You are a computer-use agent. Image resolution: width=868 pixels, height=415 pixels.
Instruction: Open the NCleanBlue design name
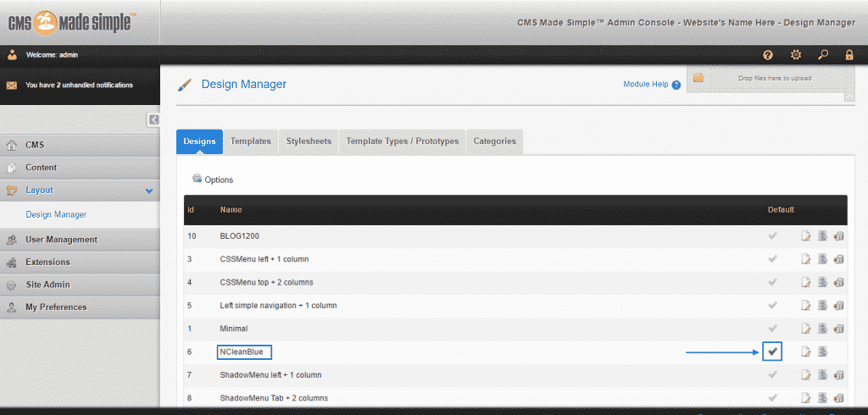241,352
